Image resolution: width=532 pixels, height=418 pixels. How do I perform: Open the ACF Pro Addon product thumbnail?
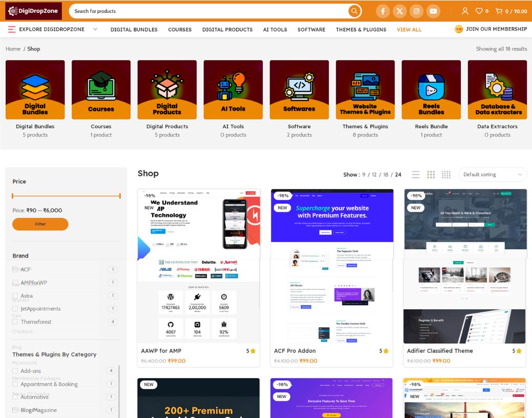coord(332,266)
